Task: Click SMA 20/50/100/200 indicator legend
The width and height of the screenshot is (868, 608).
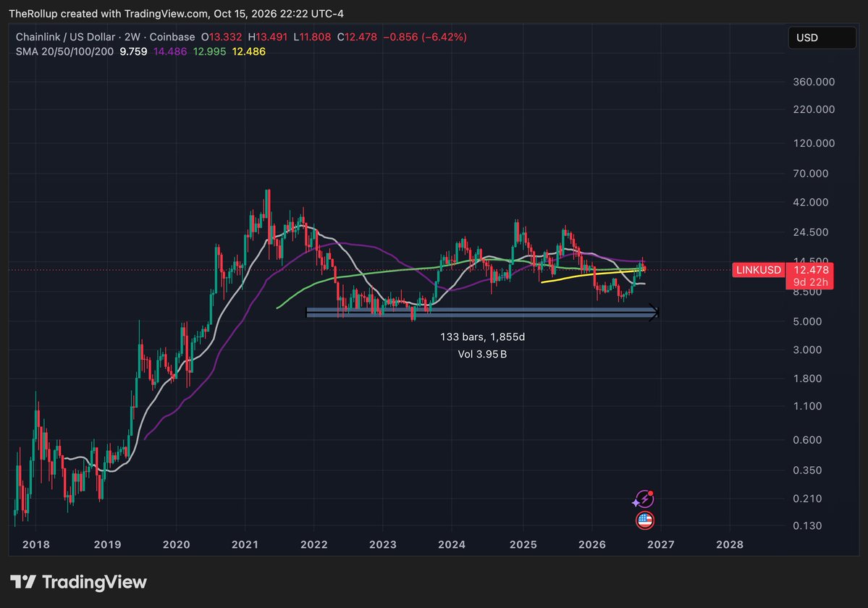Action: click(x=64, y=51)
